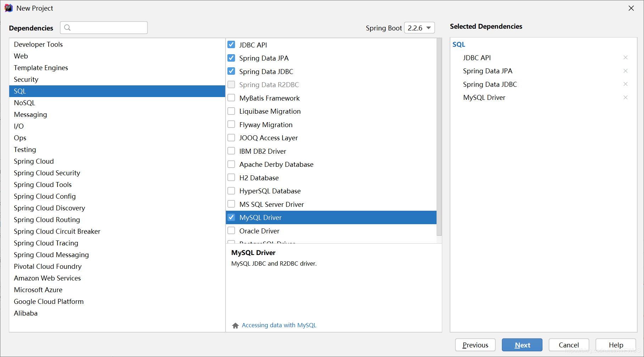Open the Spring Cloud Circuit Breaker category
Viewport: 644px width, 357px height.
[x=117, y=231]
